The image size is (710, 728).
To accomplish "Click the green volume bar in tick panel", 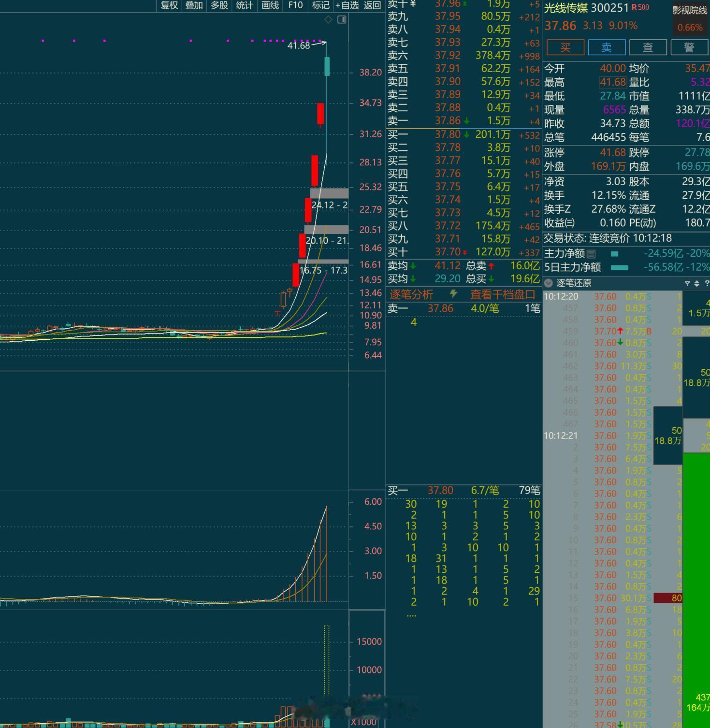I will pyautogui.click(x=696, y=590).
